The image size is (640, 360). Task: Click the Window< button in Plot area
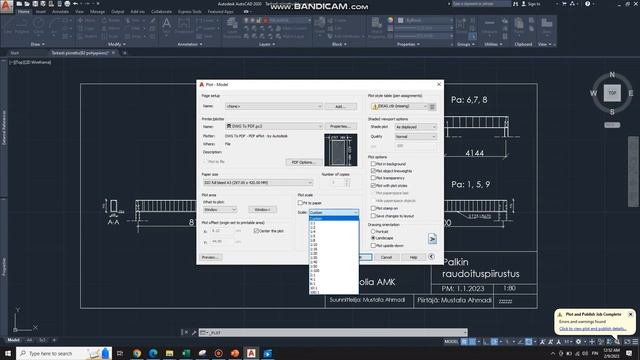point(262,210)
